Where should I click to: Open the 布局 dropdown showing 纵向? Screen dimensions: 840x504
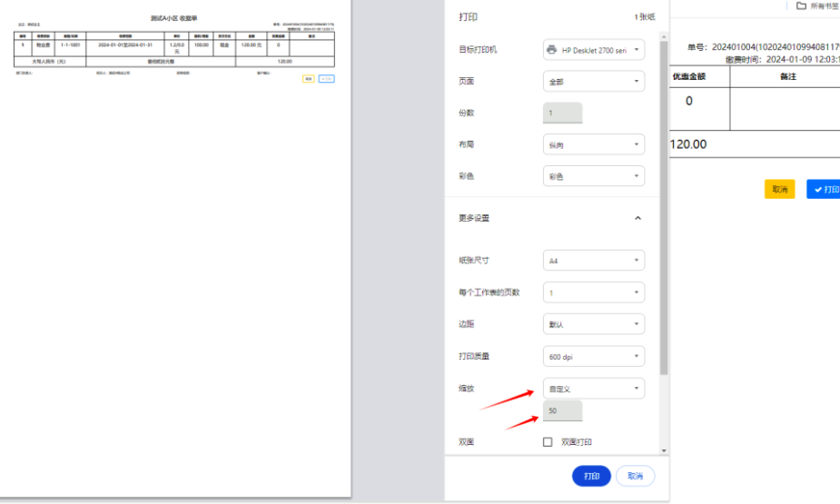point(594,144)
